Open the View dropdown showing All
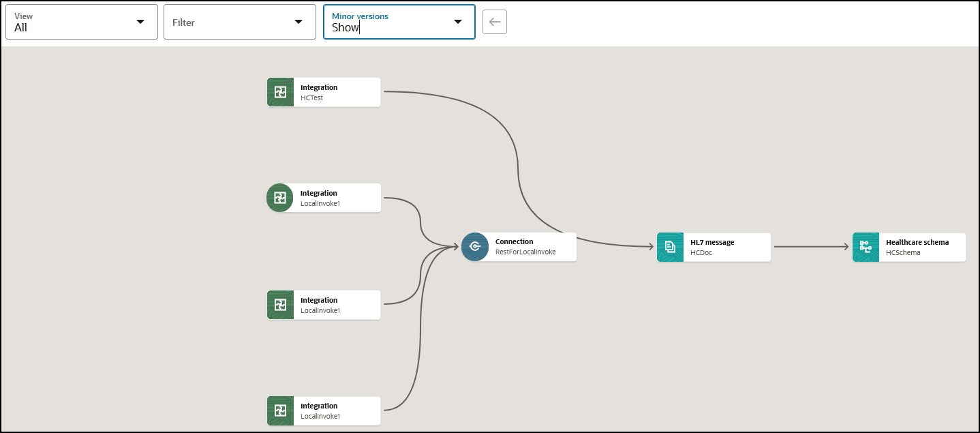980x433 pixels. [82, 22]
